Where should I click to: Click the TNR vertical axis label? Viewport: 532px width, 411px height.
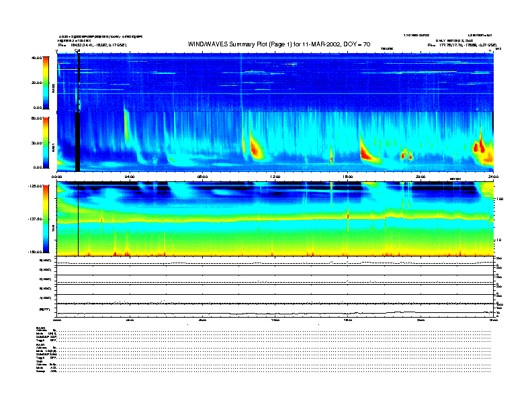click(53, 229)
